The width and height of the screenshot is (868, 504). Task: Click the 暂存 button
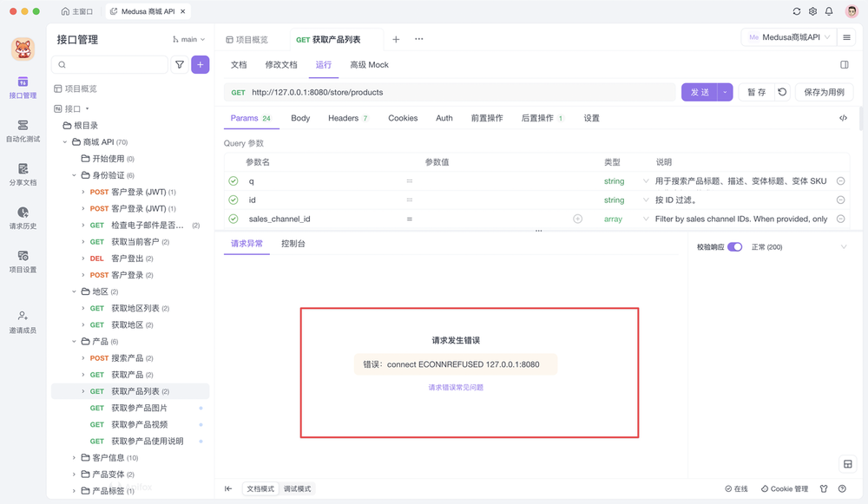pos(757,92)
